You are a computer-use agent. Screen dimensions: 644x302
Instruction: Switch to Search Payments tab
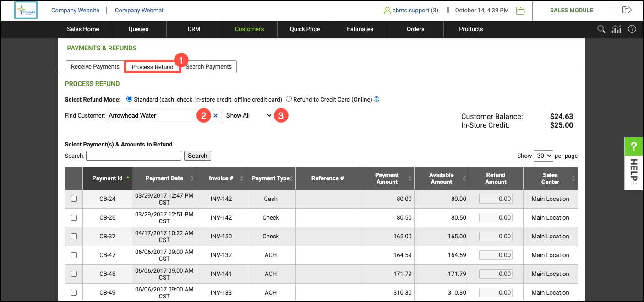pos(209,67)
